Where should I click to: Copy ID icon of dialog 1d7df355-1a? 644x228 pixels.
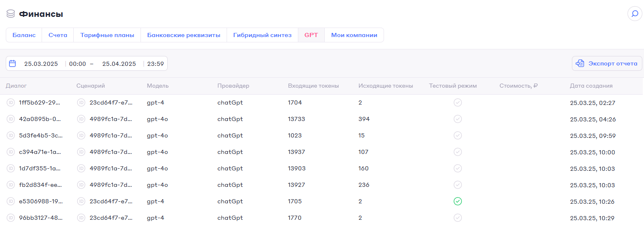(x=11, y=168)
